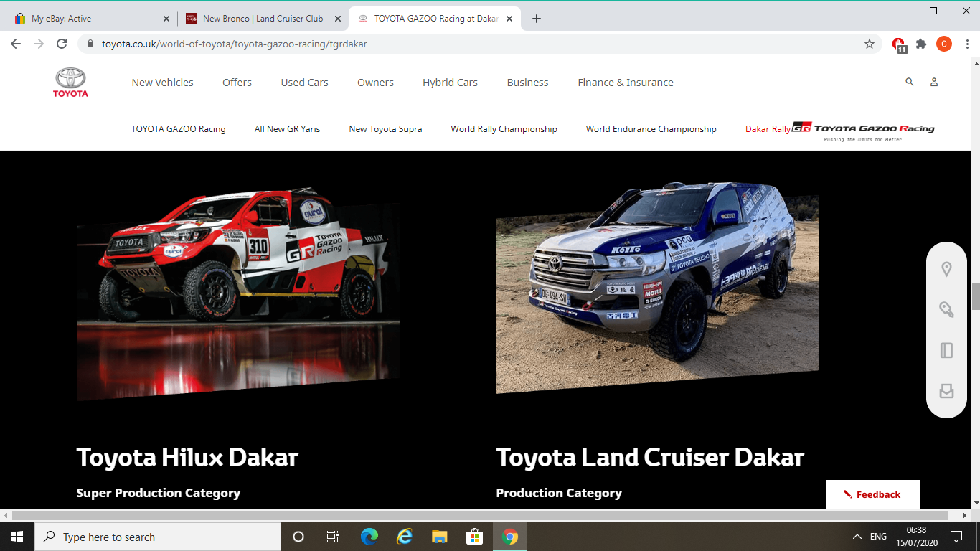
Task: Switch to New Bronco Land Cruiser Club tab
Action: [x=262, y=19]
